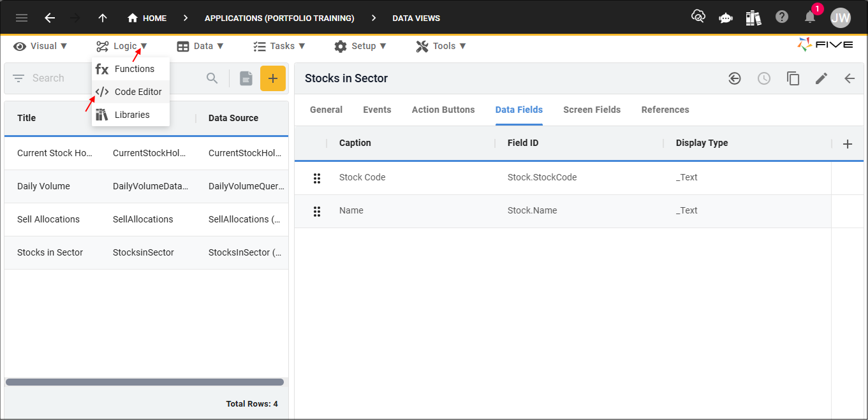Viewport: 868px width, 420px height.
Task: Select Code Editor from the Logic menu
Action: tap(131, 92)
